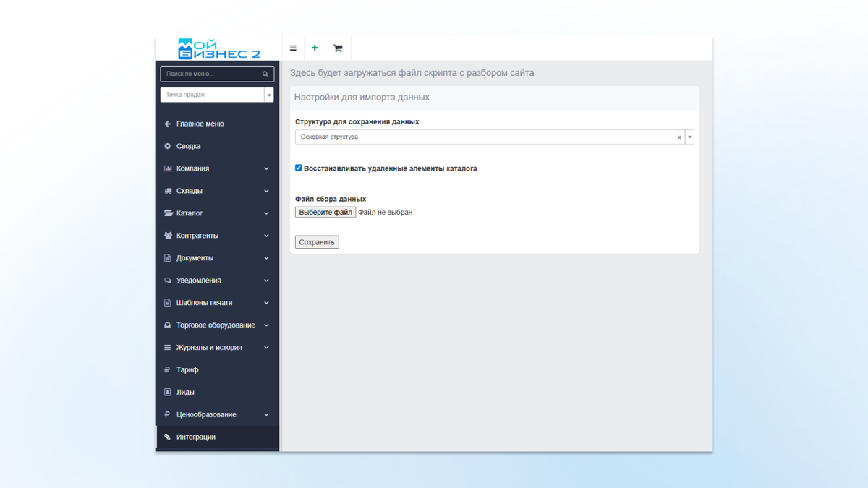Click the Файл не выбран text
Image resolution: width=868 pixels, height=488 pixels.
[x=386, y=213]
